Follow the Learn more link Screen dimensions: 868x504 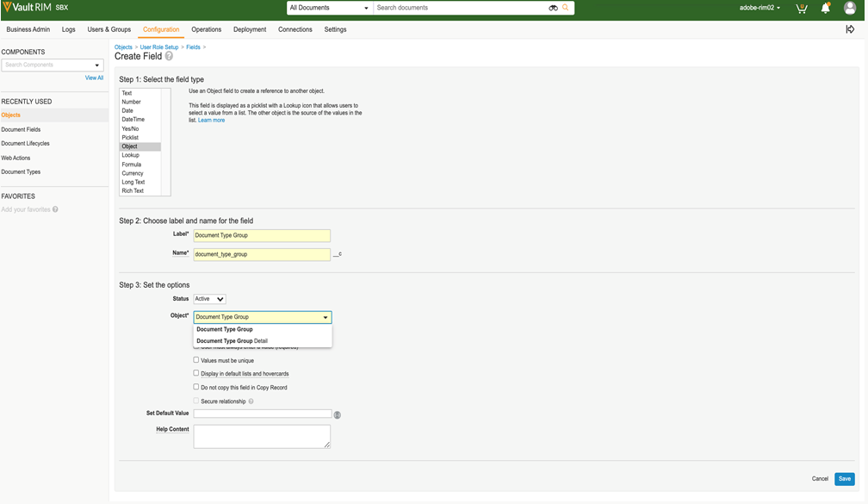point(211,121)
